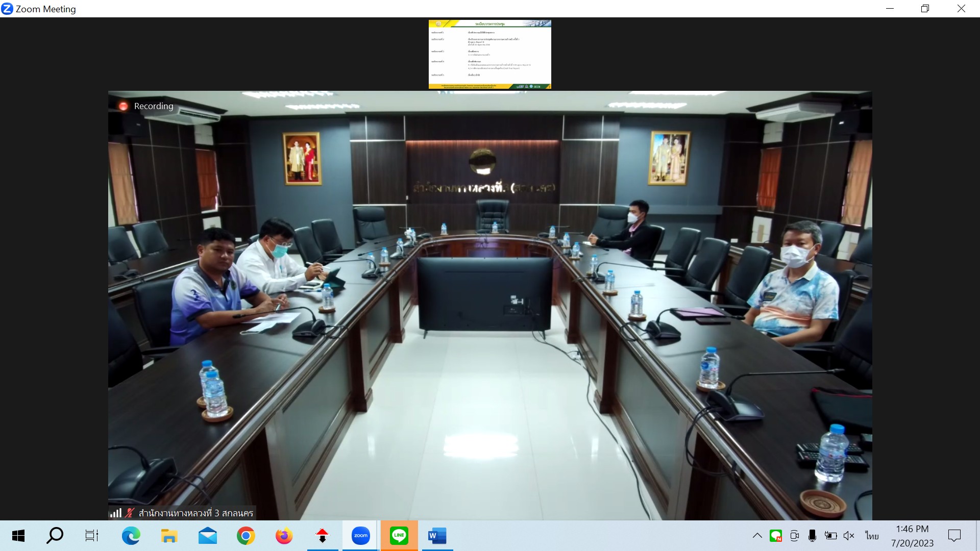
Task: Click the shared agenda slide thumbnail
Action: click(x=489, y=54)
